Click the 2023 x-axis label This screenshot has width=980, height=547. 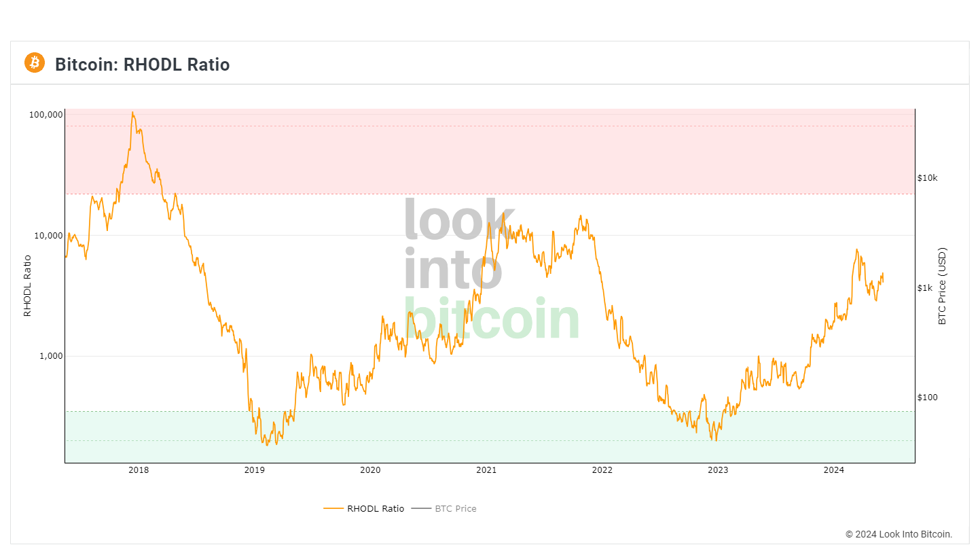tap(718, 470)
